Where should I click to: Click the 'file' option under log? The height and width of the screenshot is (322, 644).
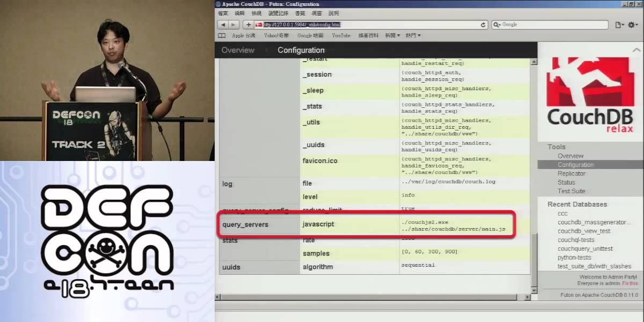[x=307, y=184]
